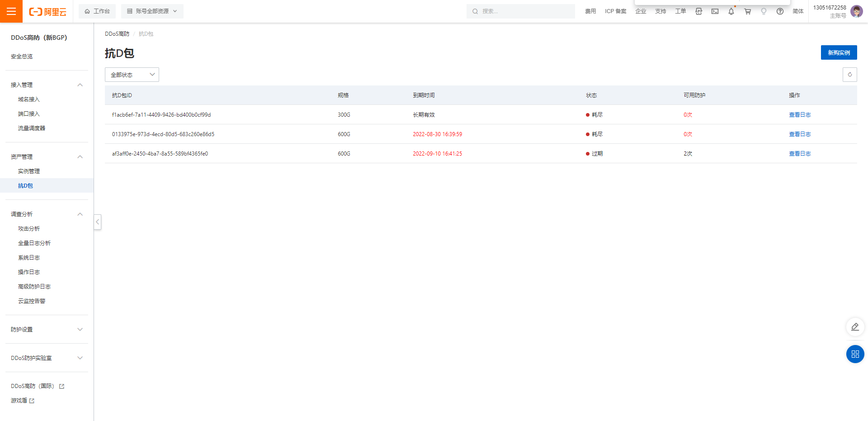Open the notification bell
This screenshot has height=421, width=868.
731,11
